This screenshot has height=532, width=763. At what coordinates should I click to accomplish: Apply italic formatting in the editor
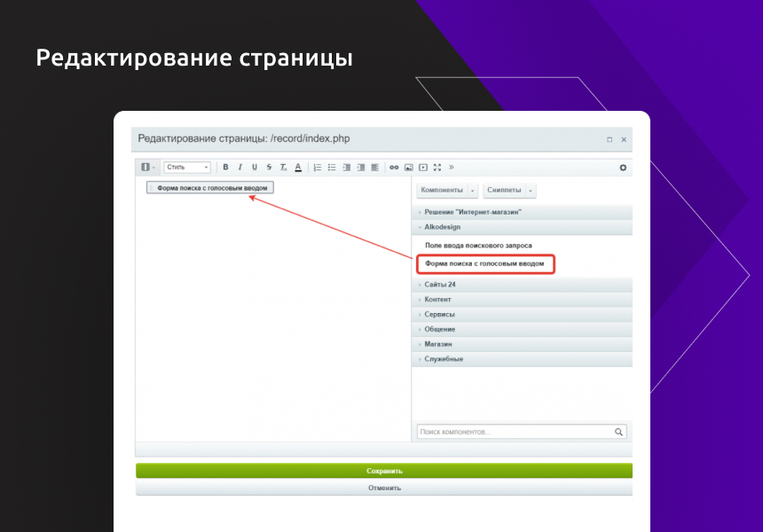point(240,167)
